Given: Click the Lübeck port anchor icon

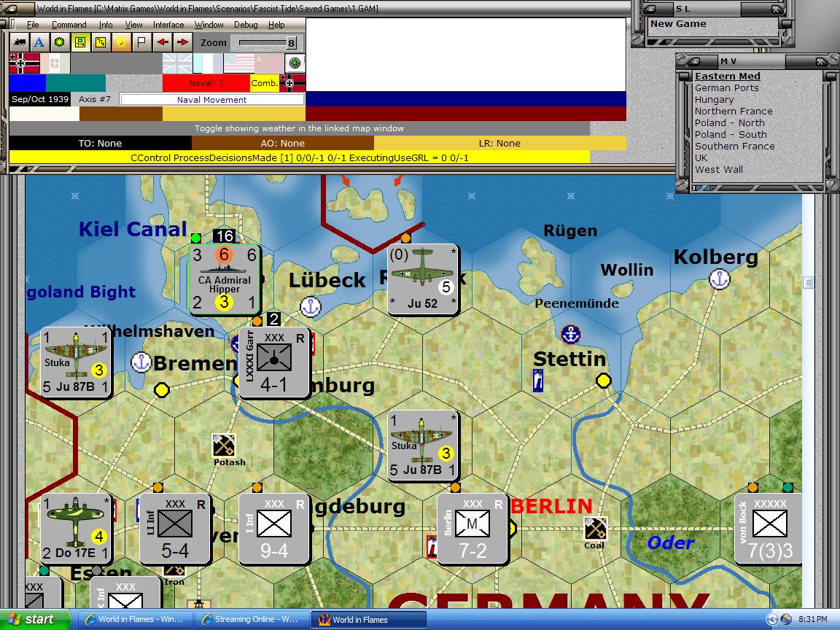Looking at the screenshot, I should coord(310,306).
